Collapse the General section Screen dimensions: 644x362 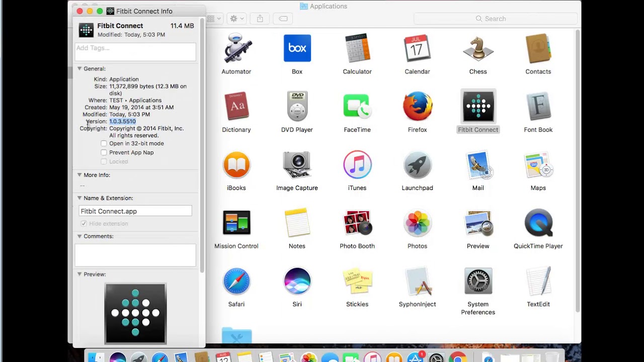pyautogui.click(x=79, y=68)
